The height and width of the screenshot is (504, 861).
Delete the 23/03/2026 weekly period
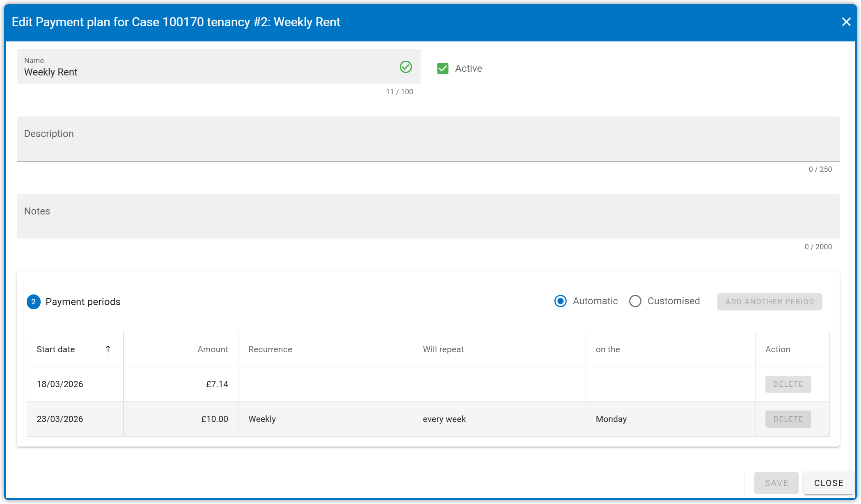coord(788,419)
